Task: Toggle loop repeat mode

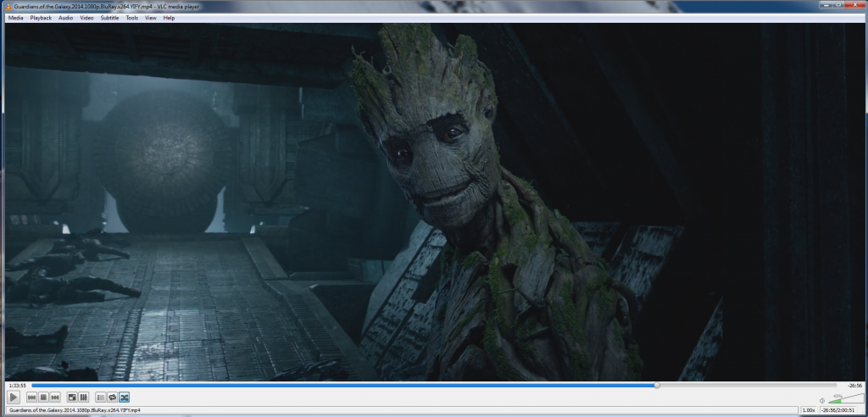Action: (113, 397)
